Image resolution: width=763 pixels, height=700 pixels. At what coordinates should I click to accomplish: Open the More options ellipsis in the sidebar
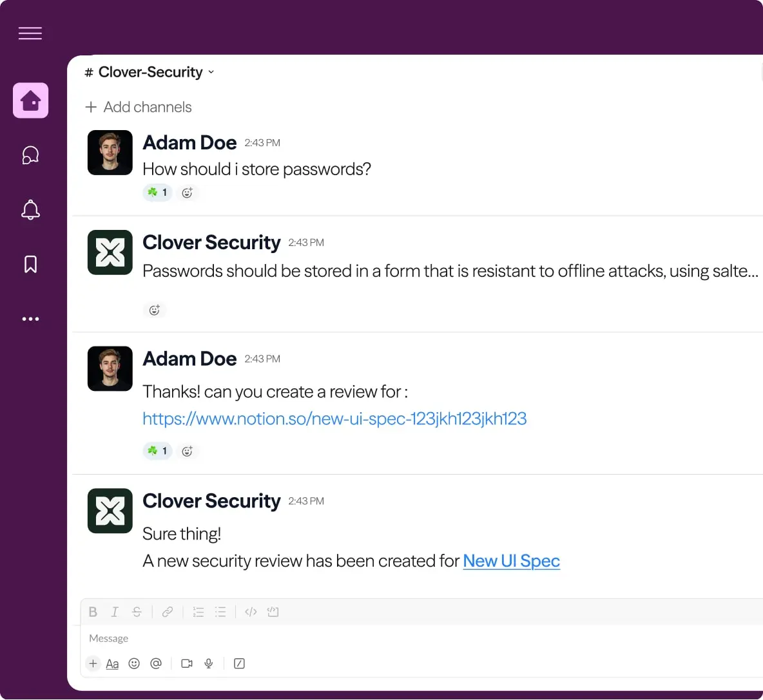30,319
